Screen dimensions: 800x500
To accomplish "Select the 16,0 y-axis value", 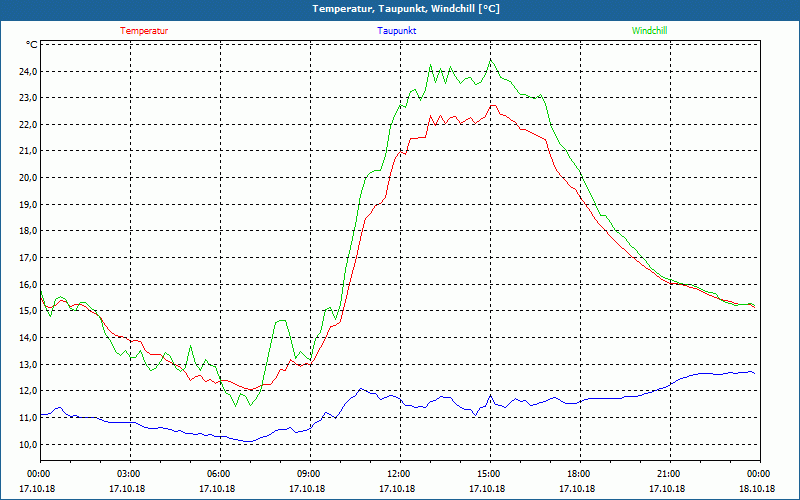I will pos(28,284).
